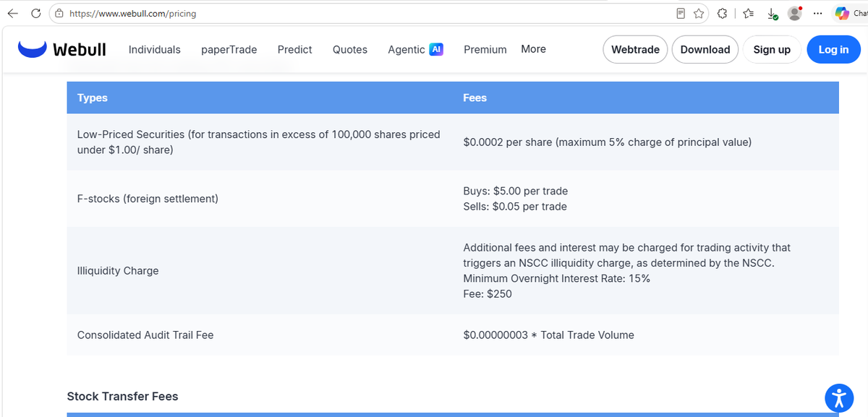Go to the Predict section

tap(295, 50)
